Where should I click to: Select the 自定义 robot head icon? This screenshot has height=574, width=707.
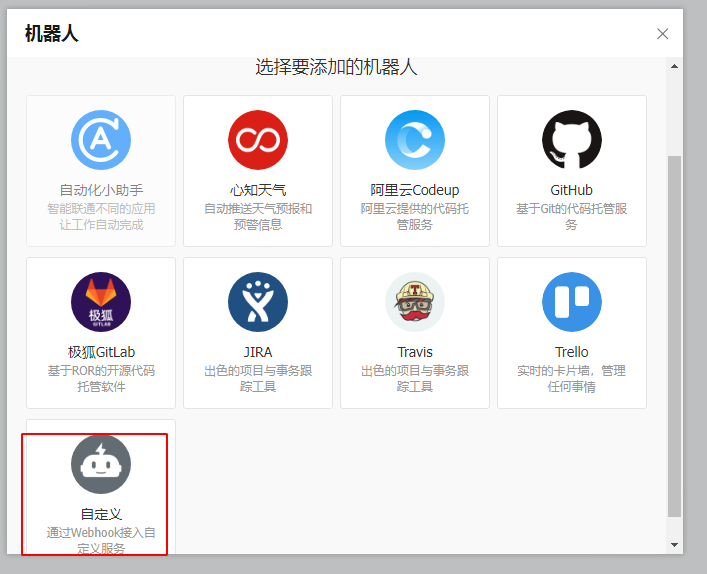[x=101, y=464]
